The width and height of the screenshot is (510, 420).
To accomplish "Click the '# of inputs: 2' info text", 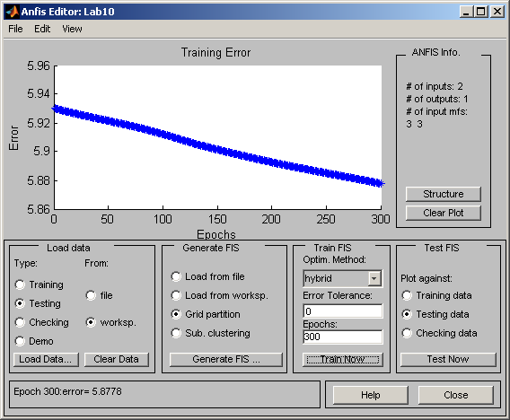I will [x=435, y=86].
